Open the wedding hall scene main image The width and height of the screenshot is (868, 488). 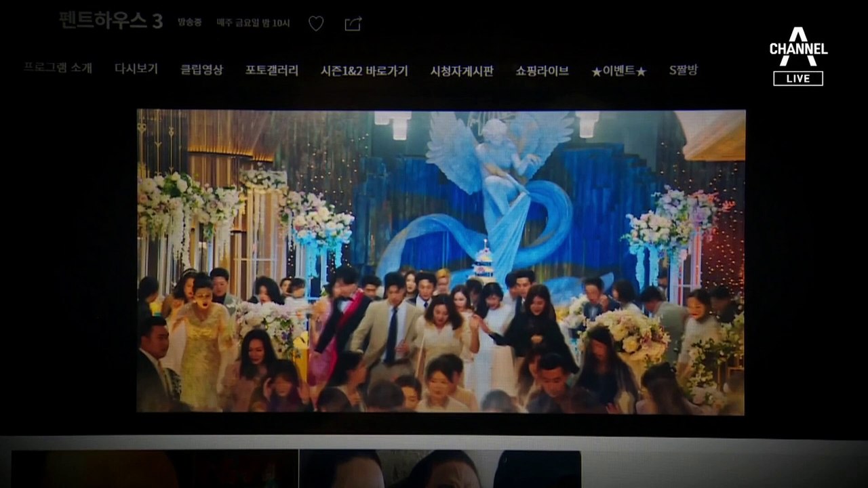pyautogui.click(x=441, y=262)
